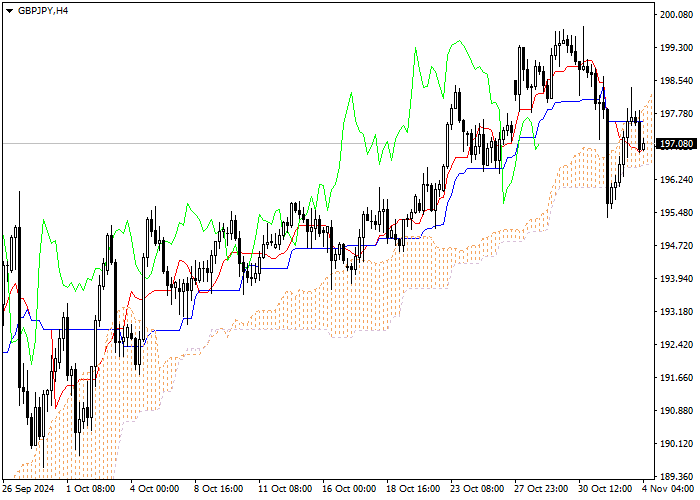700x500 pixels.
Task: Click the 198.540 price axis label
Action: click(x=676, y=81)
